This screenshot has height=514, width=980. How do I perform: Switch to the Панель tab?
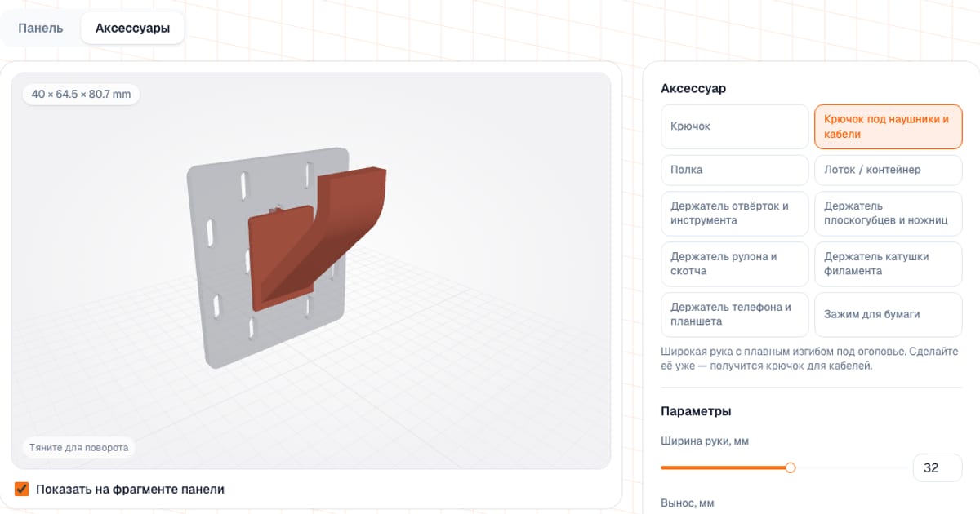pos(41,28)
